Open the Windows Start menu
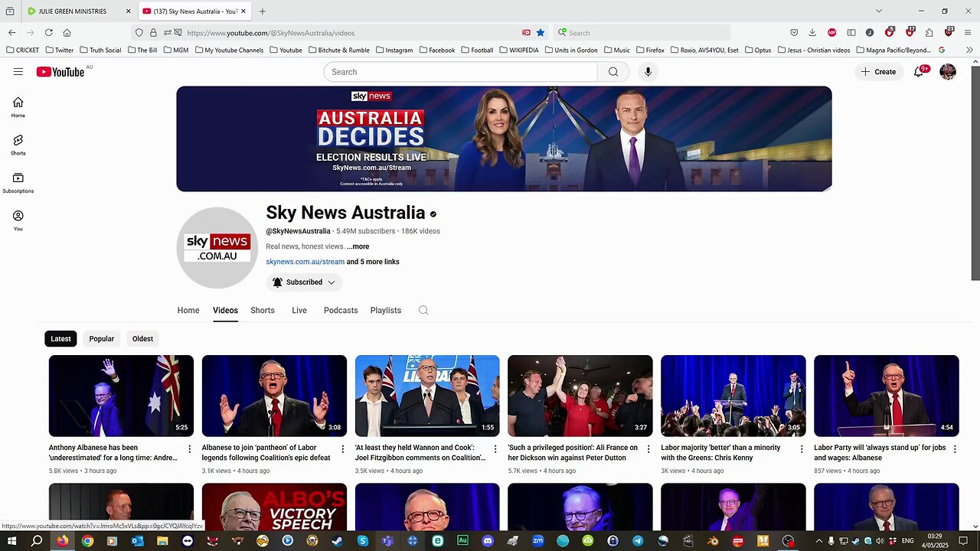The width and height of the screenshot is (980, 551). (12, 541)
